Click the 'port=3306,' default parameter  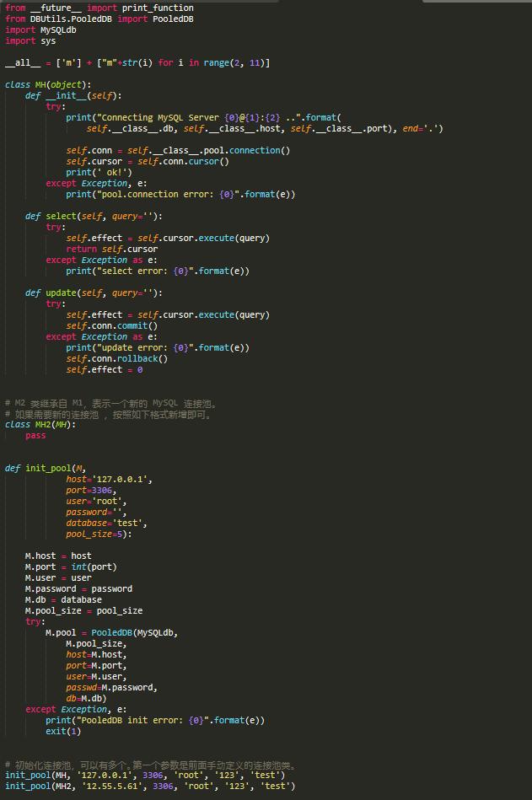pos(91,491)
